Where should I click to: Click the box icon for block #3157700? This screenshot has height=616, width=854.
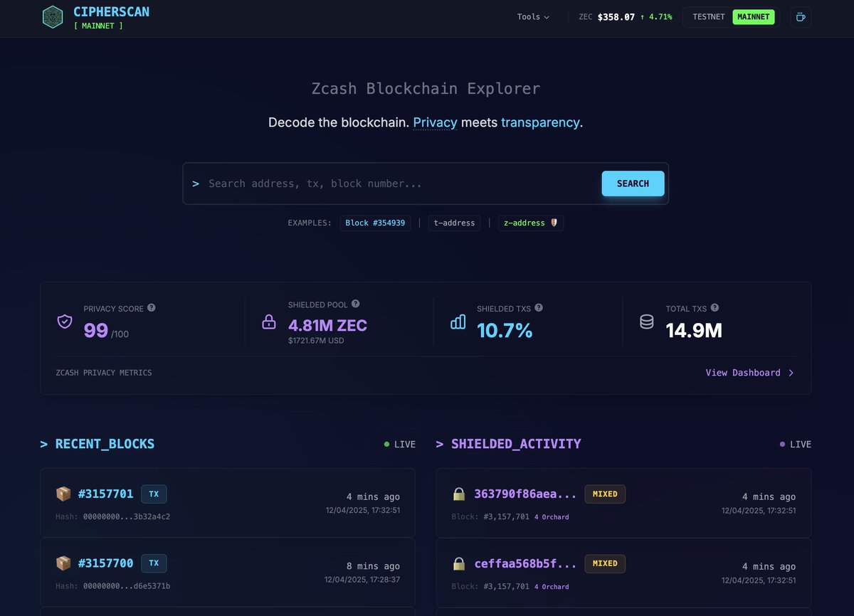coord(63,563)
